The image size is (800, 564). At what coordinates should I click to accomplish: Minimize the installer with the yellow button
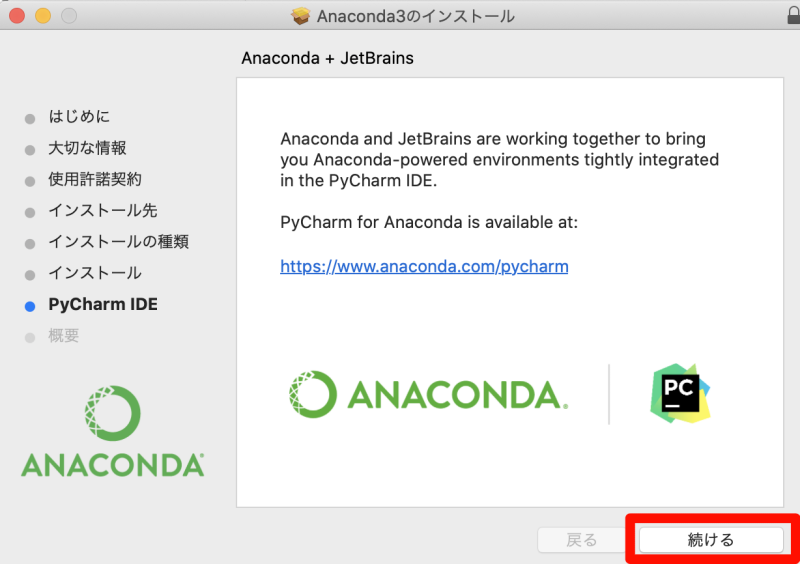[43, 16]
